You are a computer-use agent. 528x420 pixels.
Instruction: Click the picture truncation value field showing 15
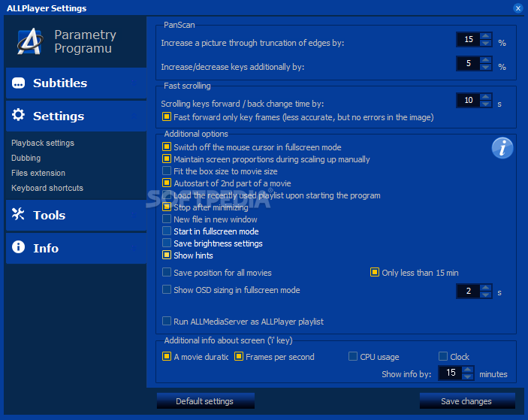coord(468,39)
